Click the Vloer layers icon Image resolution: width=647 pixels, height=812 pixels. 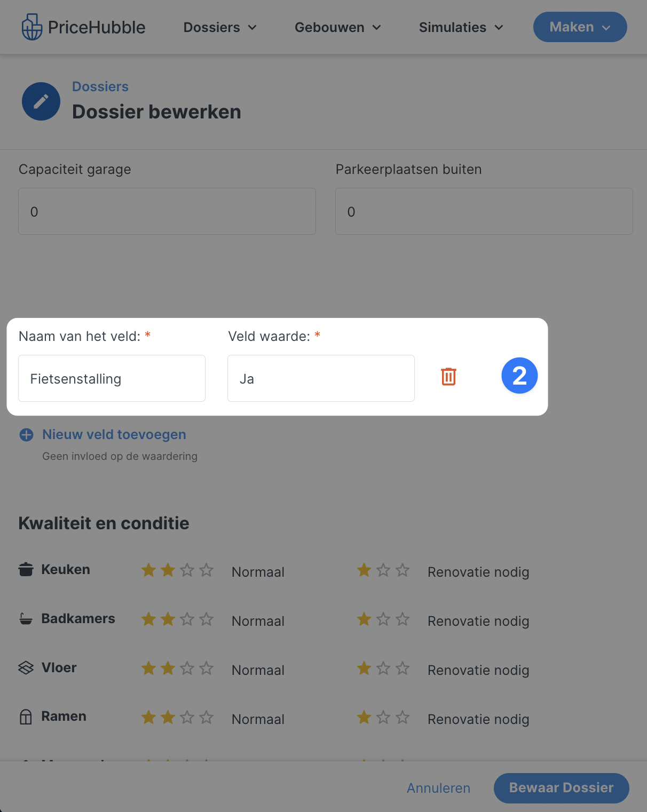(26, 667)
